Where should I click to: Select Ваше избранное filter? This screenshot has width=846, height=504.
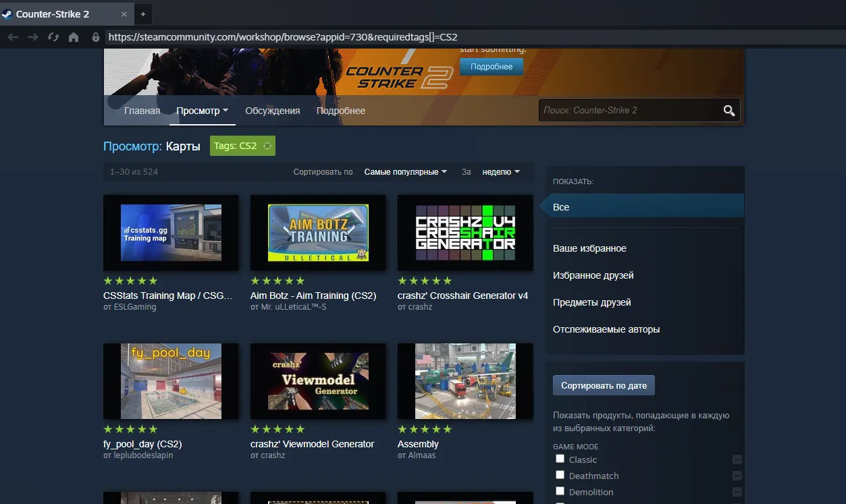589,248
